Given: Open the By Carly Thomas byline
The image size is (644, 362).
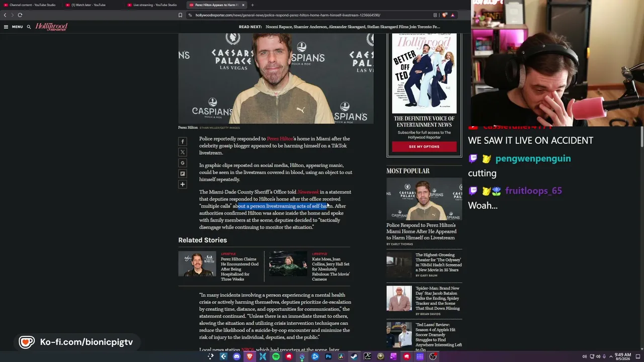Looking at the screenshot, I should tap(399, 244).
